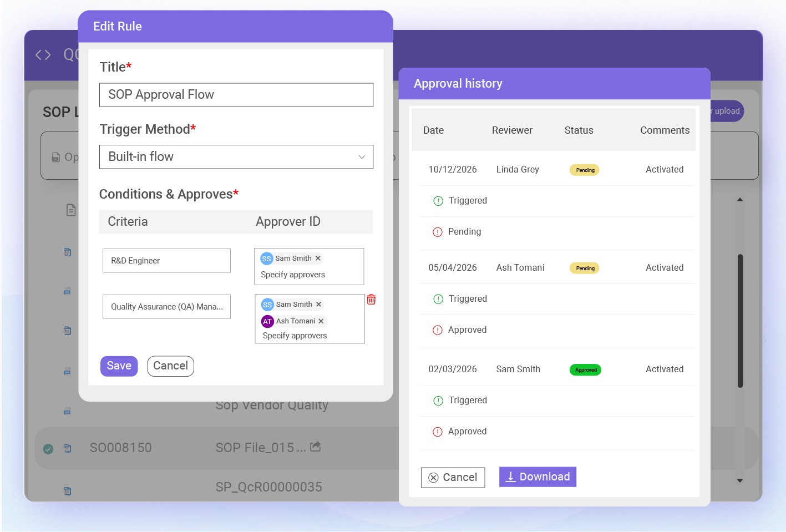Click the Status column header
Image resolution: width=786 pixels, height=532 pixels.
tap(579, 130)
